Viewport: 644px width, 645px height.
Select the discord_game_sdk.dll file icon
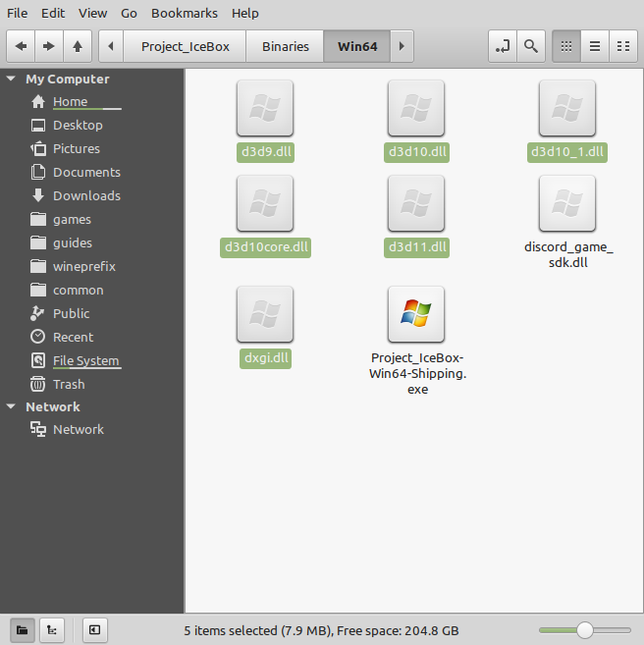567,203
